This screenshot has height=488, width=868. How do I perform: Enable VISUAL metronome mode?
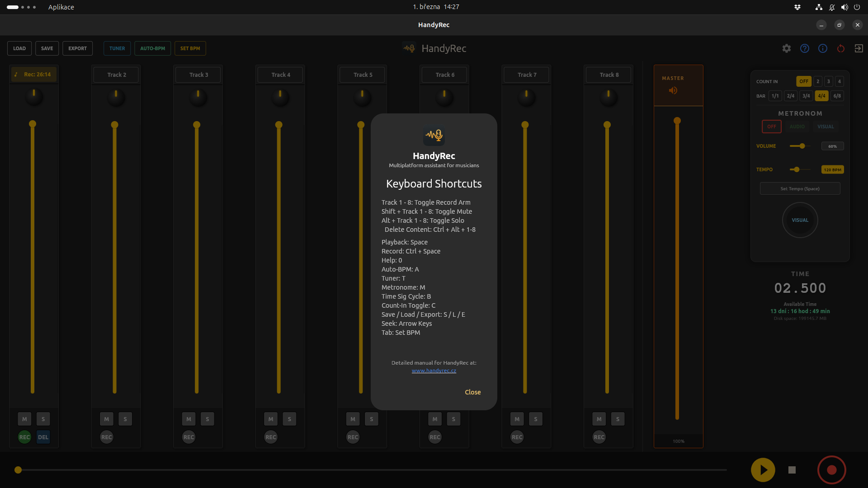point(825,127)
